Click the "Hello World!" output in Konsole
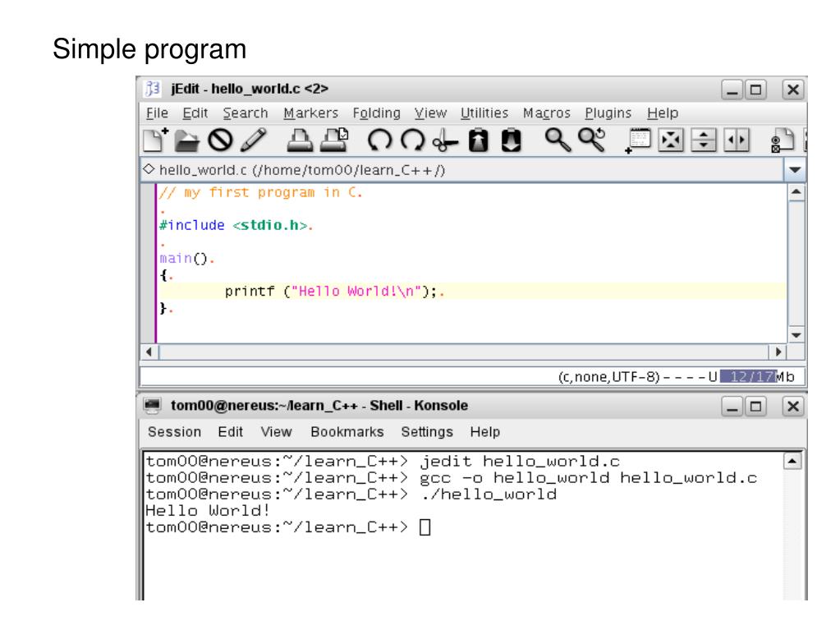This screenshot has width=840, height=630. (207, 511)
